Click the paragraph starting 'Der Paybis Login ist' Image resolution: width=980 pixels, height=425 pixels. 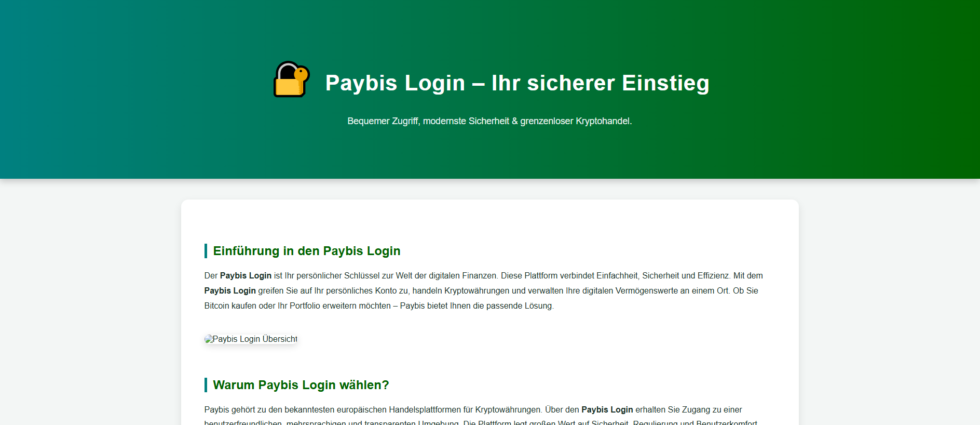484,290
